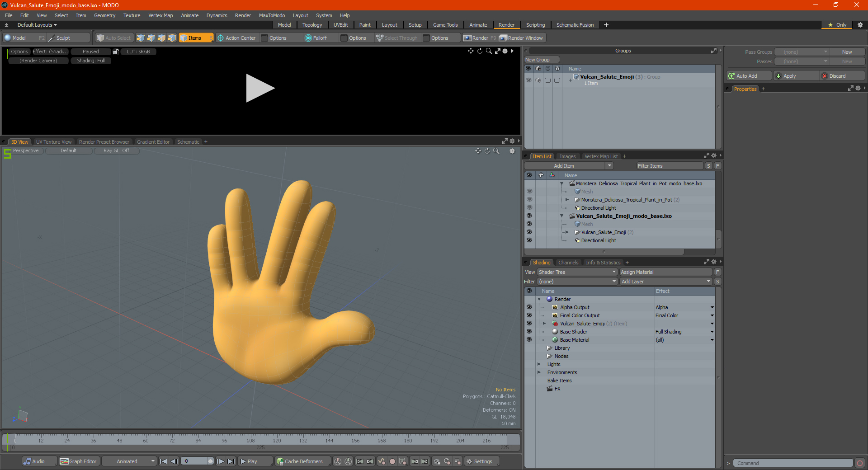The image size is (868, 470).
Task: Open the Pass Groups (none) dropdown
Action: [x=802, y=52]
